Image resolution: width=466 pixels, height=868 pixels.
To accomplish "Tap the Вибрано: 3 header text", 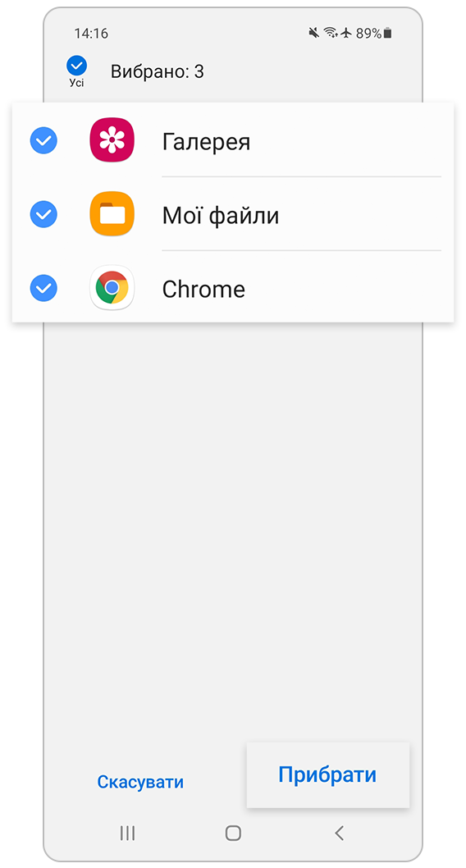I will [x=158, y=71].
